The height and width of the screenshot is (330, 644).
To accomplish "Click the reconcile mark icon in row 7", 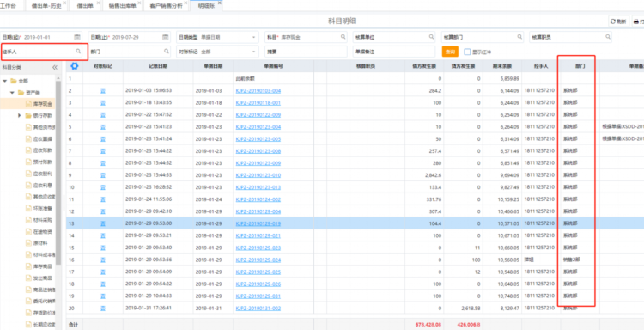I will point(103,151).
